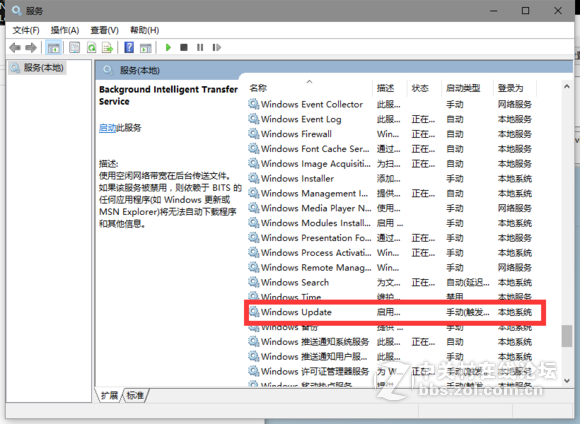Pause the service with the pause icon
This screenshot has width=580, height=424.
(200, 47)
